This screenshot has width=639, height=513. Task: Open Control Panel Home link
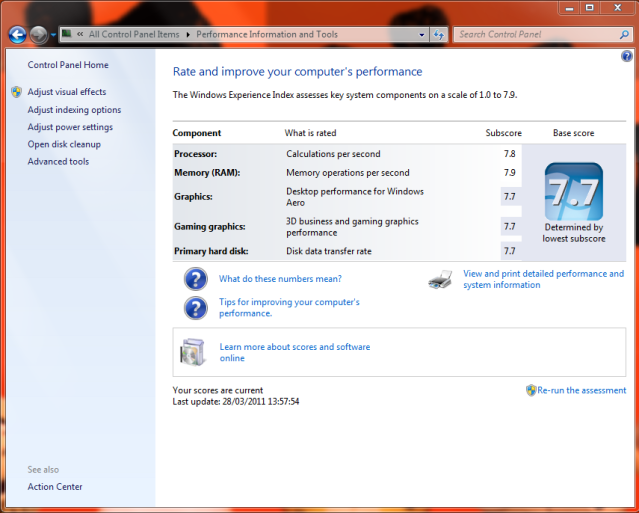[x=68, y=65]
